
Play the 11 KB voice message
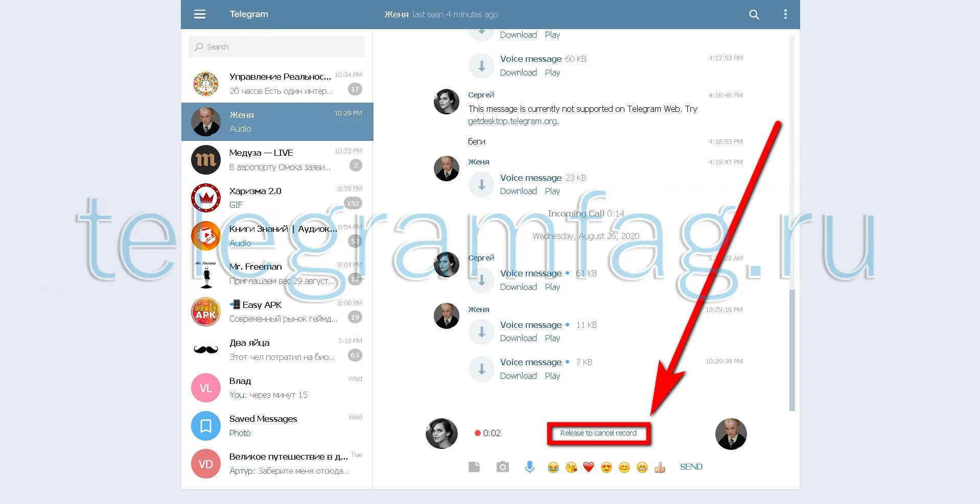pos(552,338)
